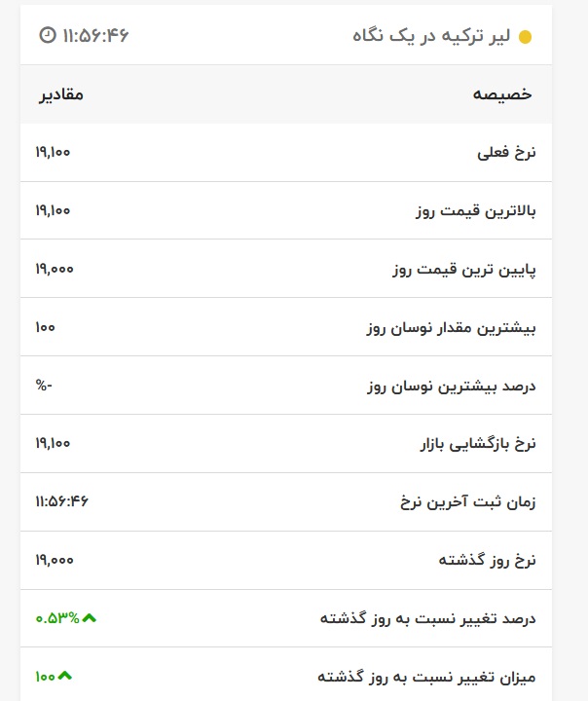Click the green up arrow beside 0.53%

click(90, 618)
